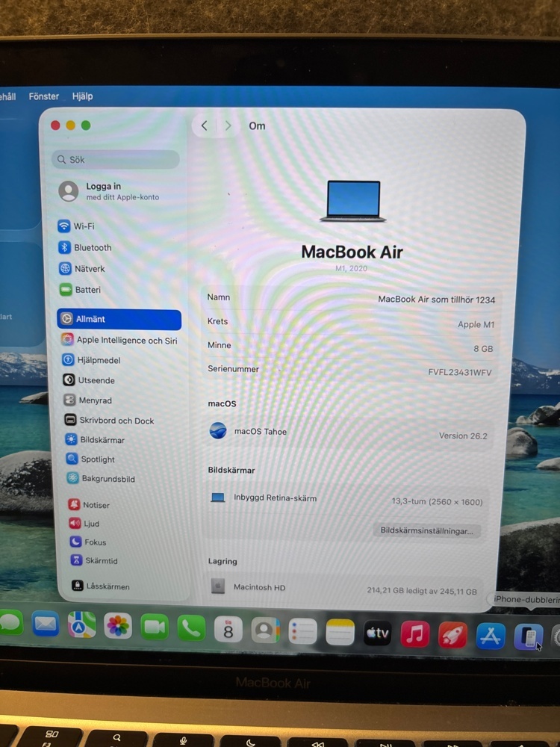The height and width of the screenshot is (747, 560).
Task: Open Notes app in the Dock
Action: [340, 632]
